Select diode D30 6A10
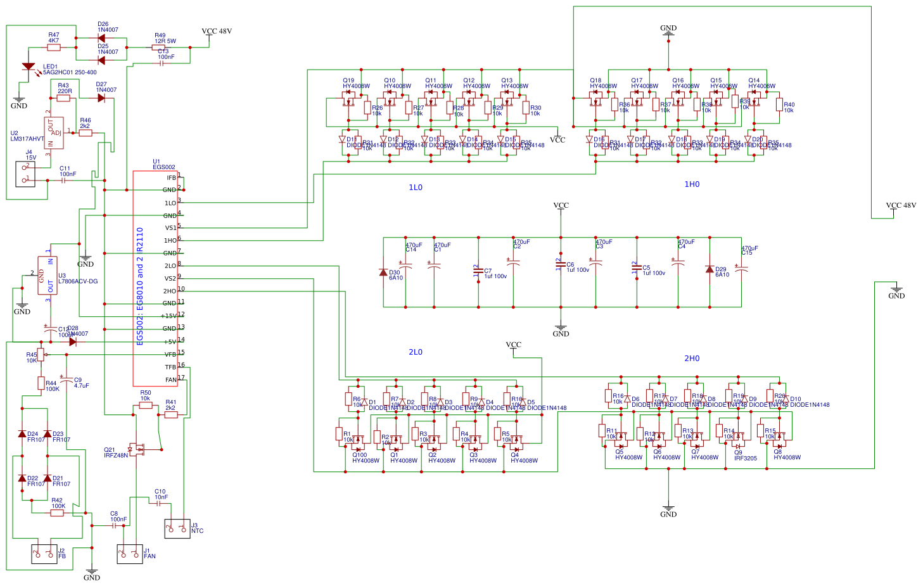 tap(383, 272)
